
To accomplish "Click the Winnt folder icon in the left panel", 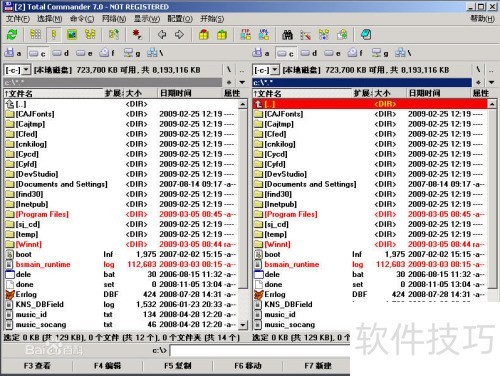I will coord(10,244).
